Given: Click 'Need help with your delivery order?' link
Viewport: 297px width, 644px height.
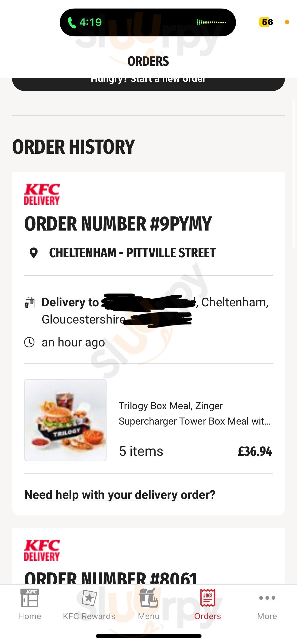Looking at the screenshot, I should [x=120, y=495].
